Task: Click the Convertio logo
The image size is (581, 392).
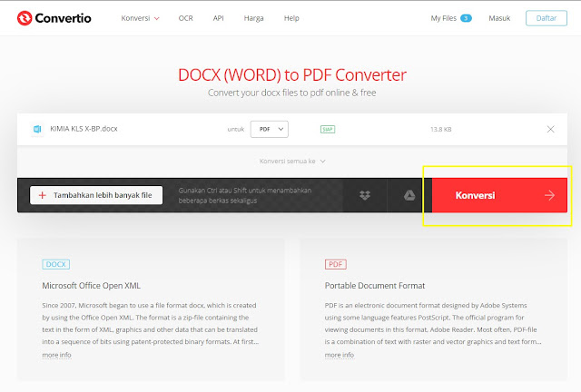Action: click(54, 18)
